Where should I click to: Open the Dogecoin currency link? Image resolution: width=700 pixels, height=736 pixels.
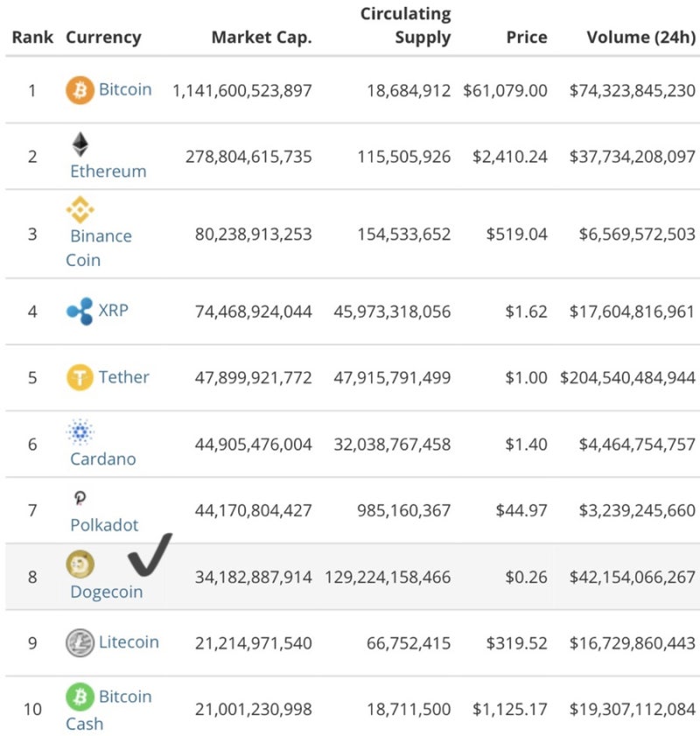click(x=107, y=592)
